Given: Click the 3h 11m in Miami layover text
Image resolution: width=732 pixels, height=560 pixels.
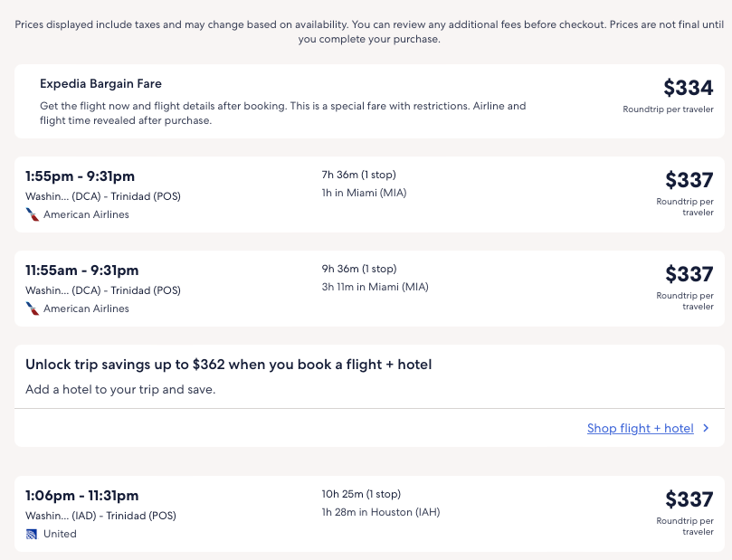Looking at the screenshot, I should click(375, 287).
